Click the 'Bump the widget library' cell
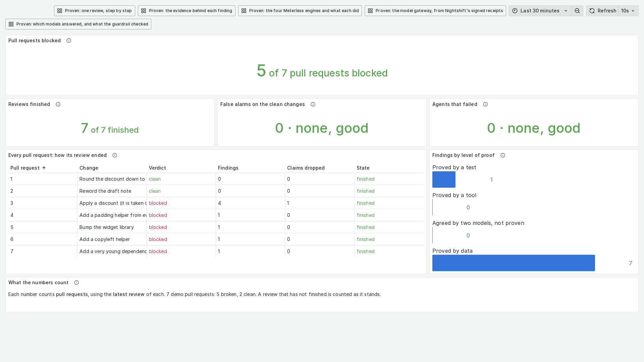This screenshot has height=362, width=644. click(x=112, y=227)
